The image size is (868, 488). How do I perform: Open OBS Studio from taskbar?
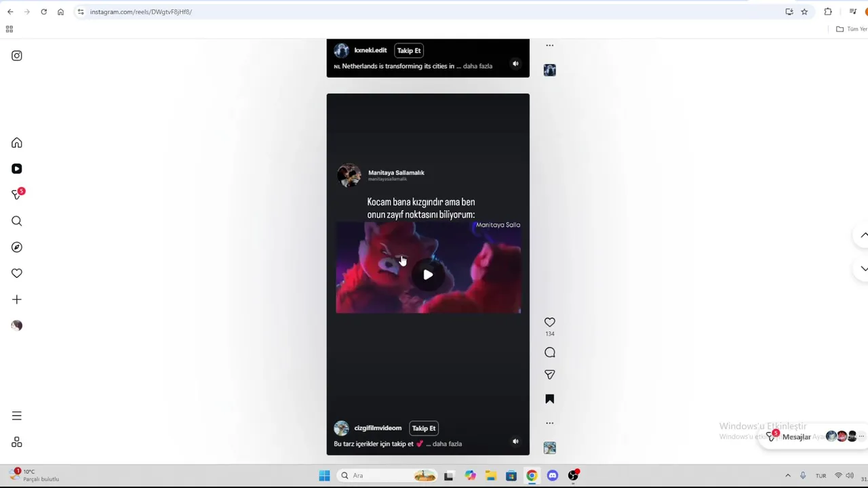(x=573, y=476)
